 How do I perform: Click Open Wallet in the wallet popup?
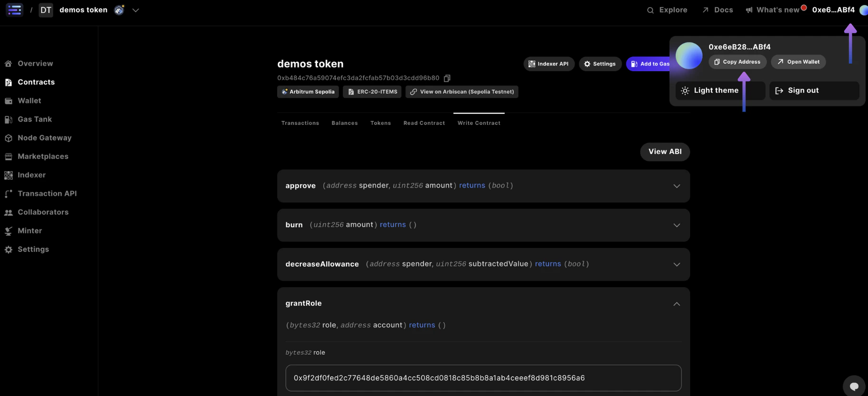click(x=798, y=62)
